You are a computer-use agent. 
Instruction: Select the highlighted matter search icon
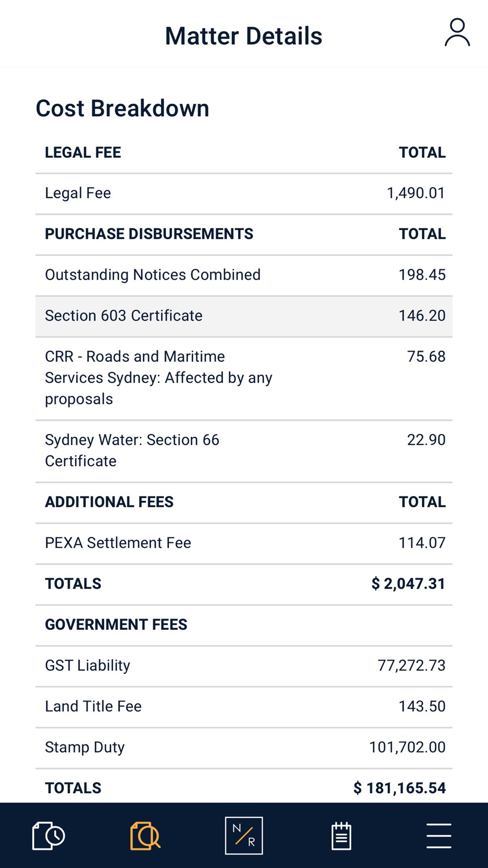tap(145, 836)
